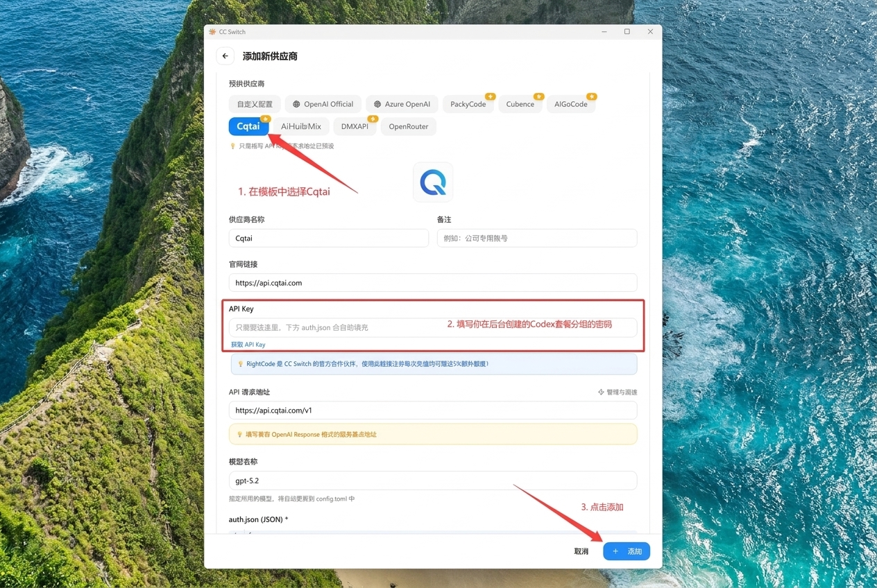
Task: Click the 添加新供应商 title text
Action: [270, 56]
